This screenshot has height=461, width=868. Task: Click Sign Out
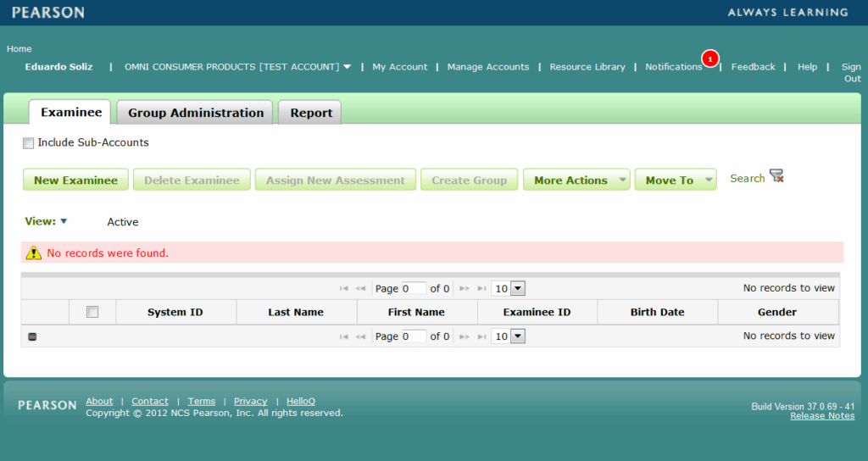tap(851, 73)
